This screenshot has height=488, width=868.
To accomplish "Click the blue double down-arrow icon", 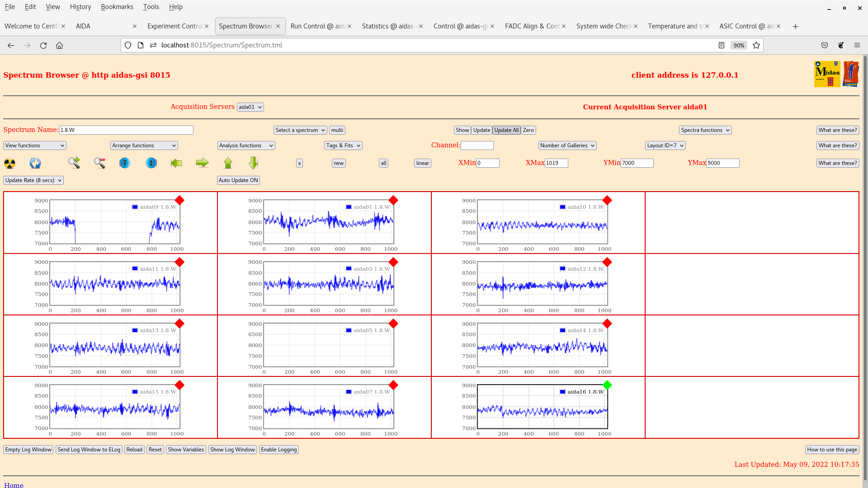I will tap(125, 163).
